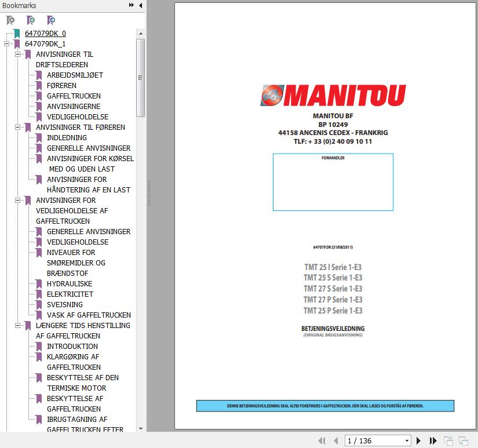Click the bookmark icon beside INDLEDNING
This screenshot has height=448, width=478.
[39, 138]
